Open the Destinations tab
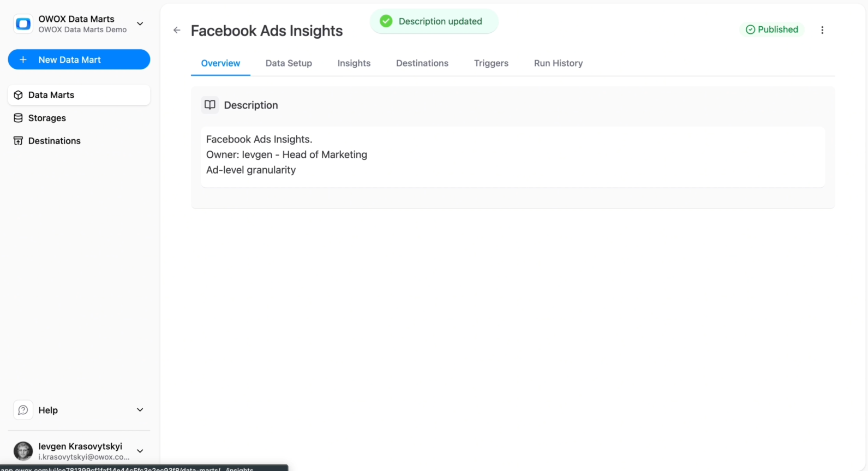The image size is (868, 471). click(422, 63)
